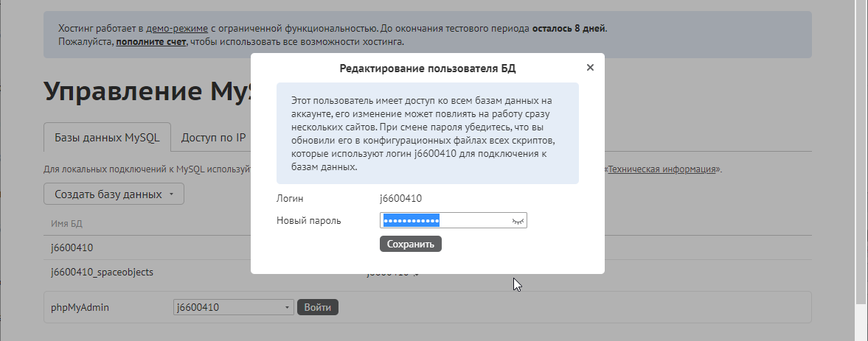Select the j6600410 database row
This screenshot has height=341, width=868.
coord(72,247)
